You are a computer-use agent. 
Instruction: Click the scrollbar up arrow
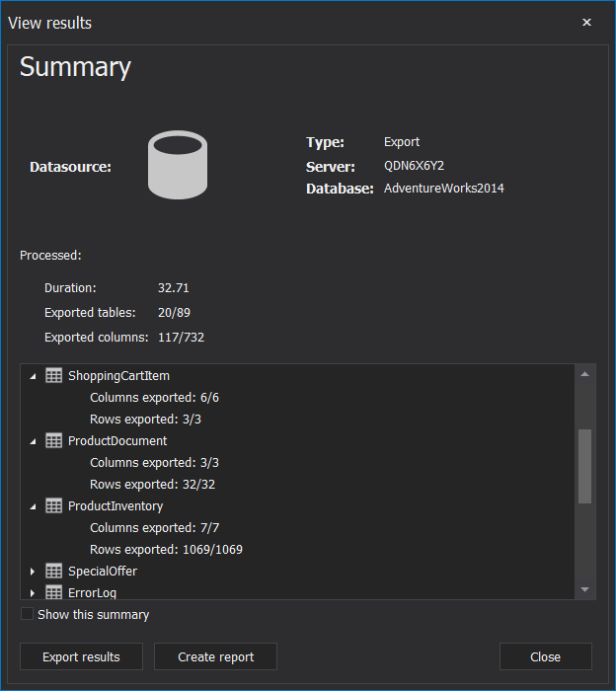(584, 374)
